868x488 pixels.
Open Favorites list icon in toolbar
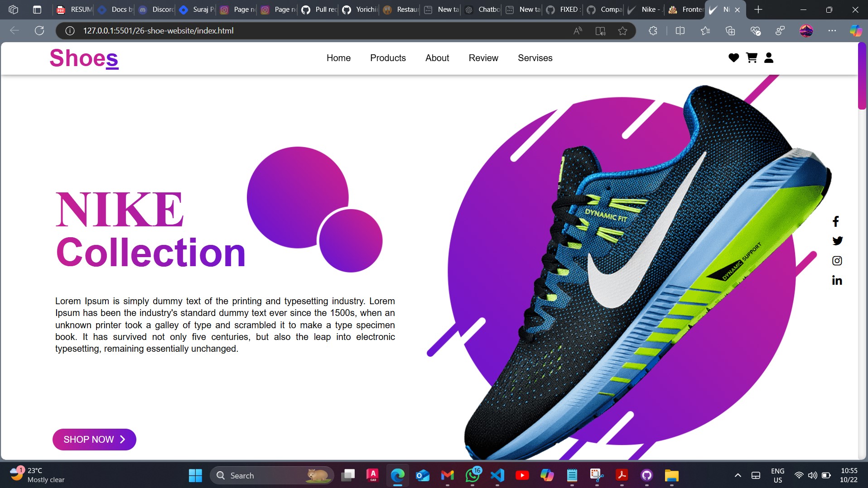[705, 31]
